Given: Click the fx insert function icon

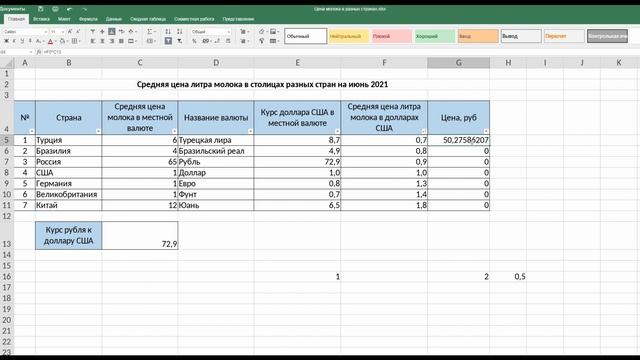Looking at the screenshot, I should pos(38,52).
